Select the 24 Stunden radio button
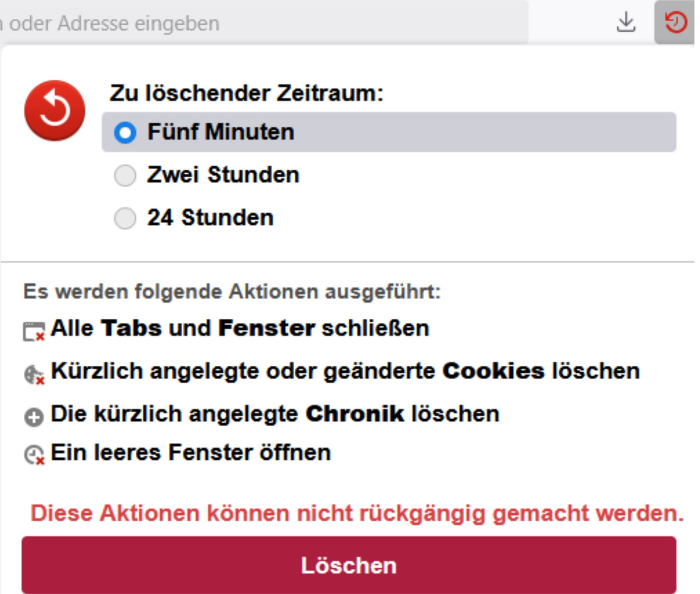 (x=125, y=218)
